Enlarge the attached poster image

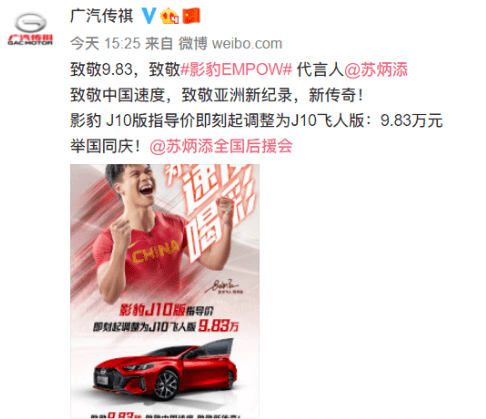coord(165,291)
